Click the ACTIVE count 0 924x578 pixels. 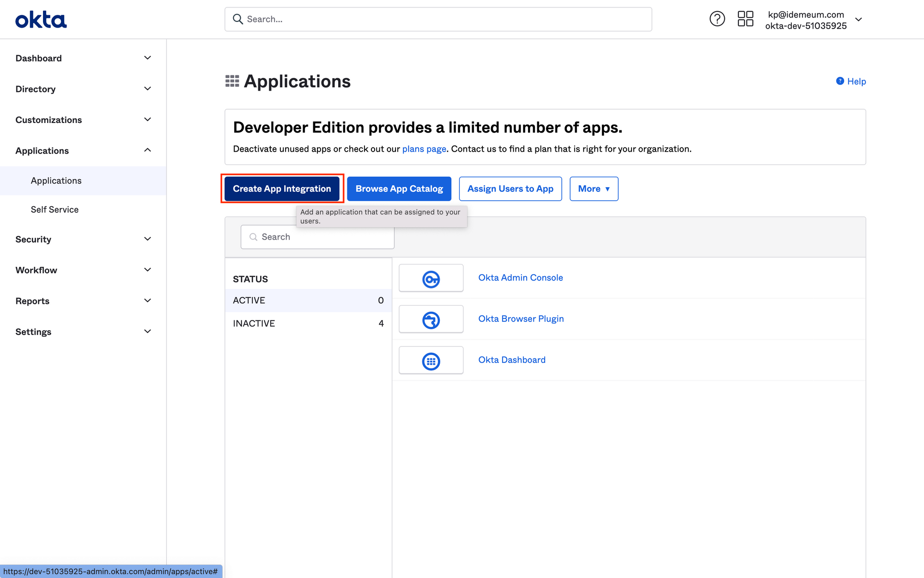tap(381, 301)
